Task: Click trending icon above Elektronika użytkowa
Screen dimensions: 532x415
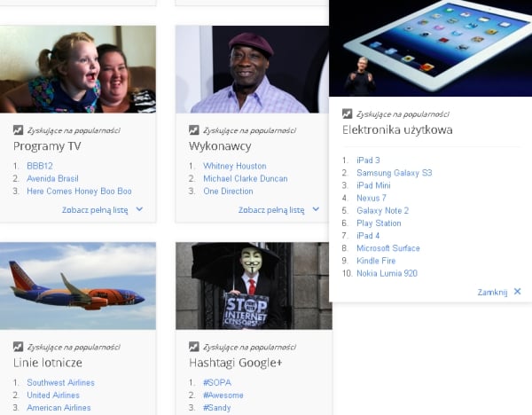Action: 347,114
